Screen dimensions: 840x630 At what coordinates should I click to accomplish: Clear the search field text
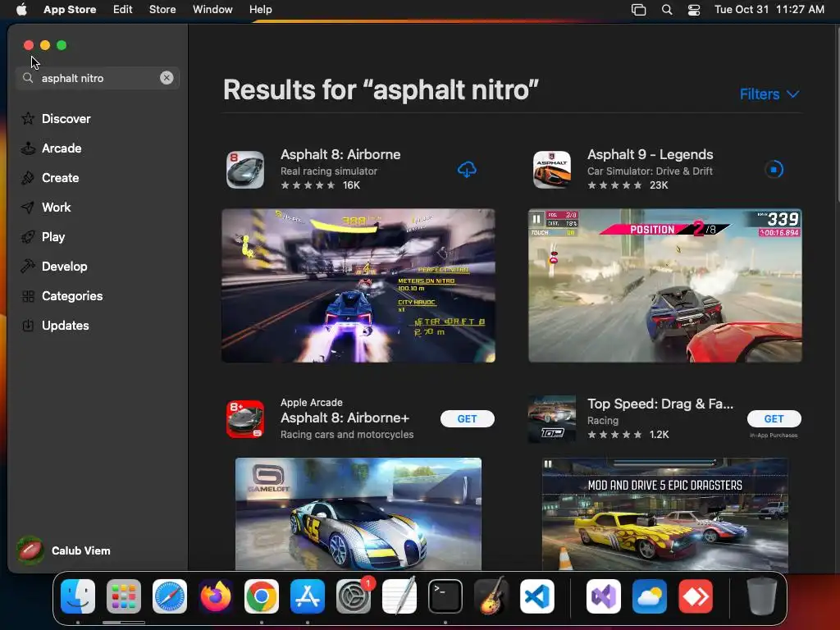[x=167, y=78]
